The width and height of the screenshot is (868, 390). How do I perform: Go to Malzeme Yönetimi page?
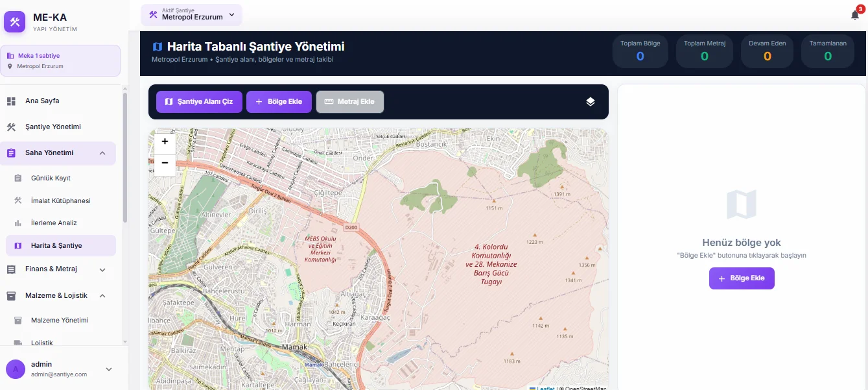[59, 321]
